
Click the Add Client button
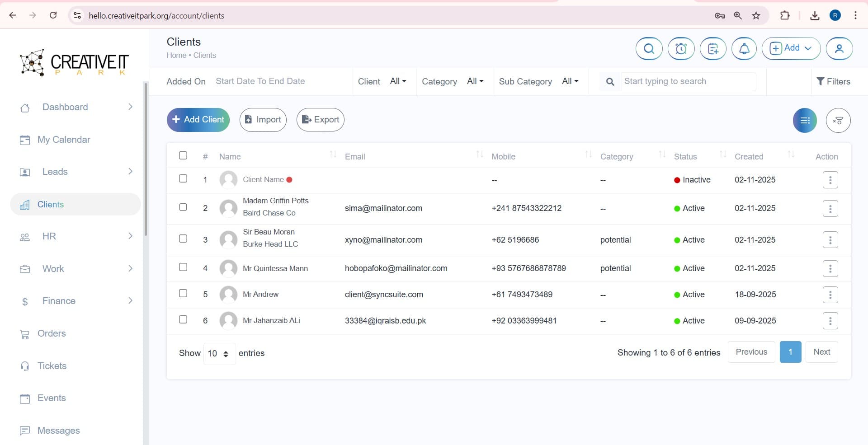[x=198, y=120]
